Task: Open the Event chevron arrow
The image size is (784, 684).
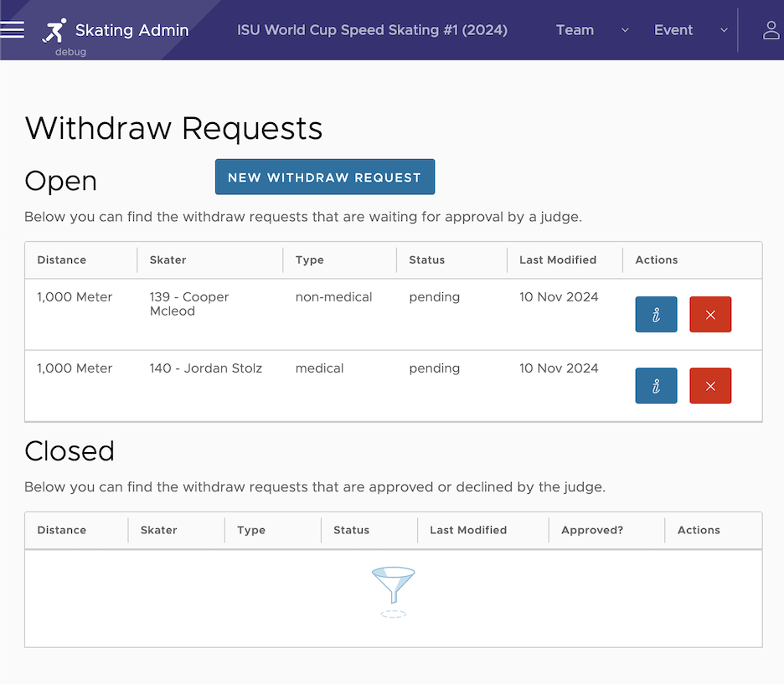Action: 724,30
